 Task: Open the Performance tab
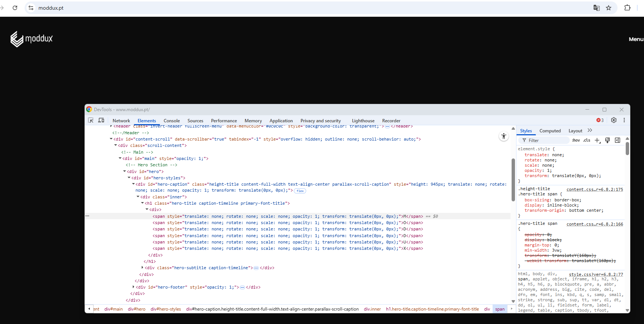[x=224, y=120]
